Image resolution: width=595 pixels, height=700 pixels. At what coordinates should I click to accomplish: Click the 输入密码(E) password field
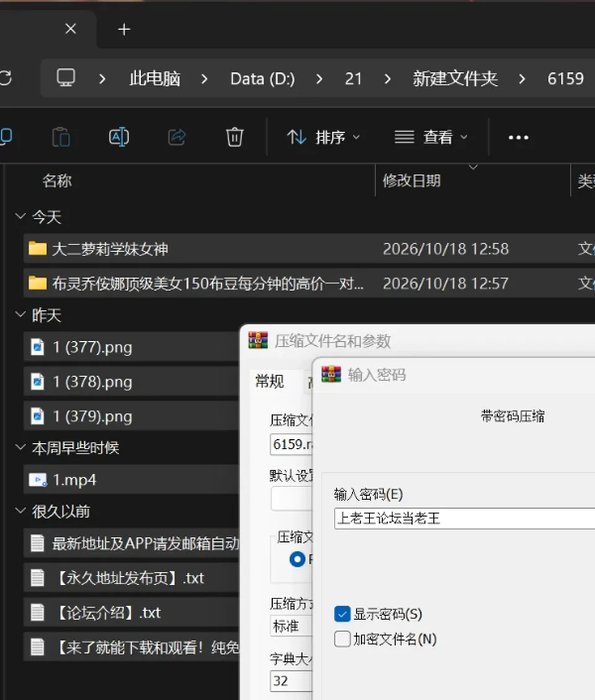tap(465, 518)
